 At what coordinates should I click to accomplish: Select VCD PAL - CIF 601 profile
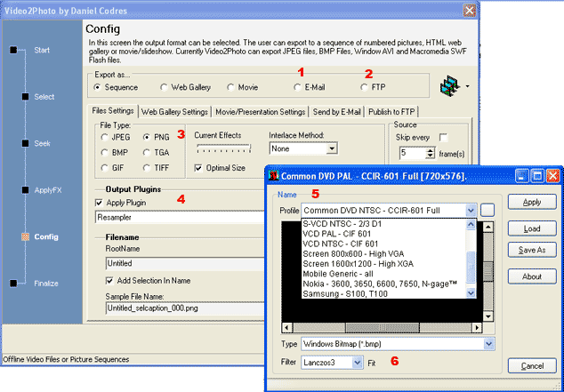(x=383, y=234)
